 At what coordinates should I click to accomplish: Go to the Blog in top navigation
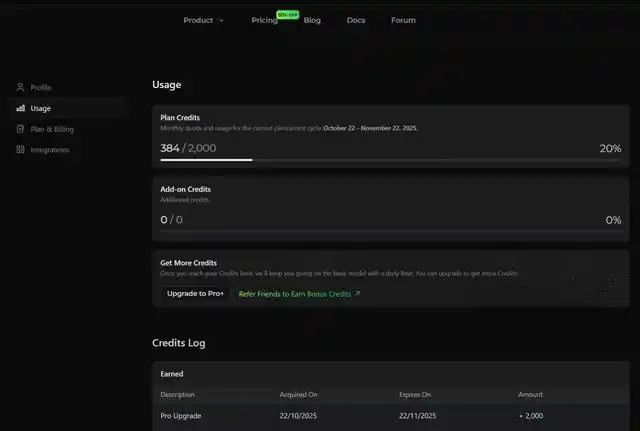(312, 20)
